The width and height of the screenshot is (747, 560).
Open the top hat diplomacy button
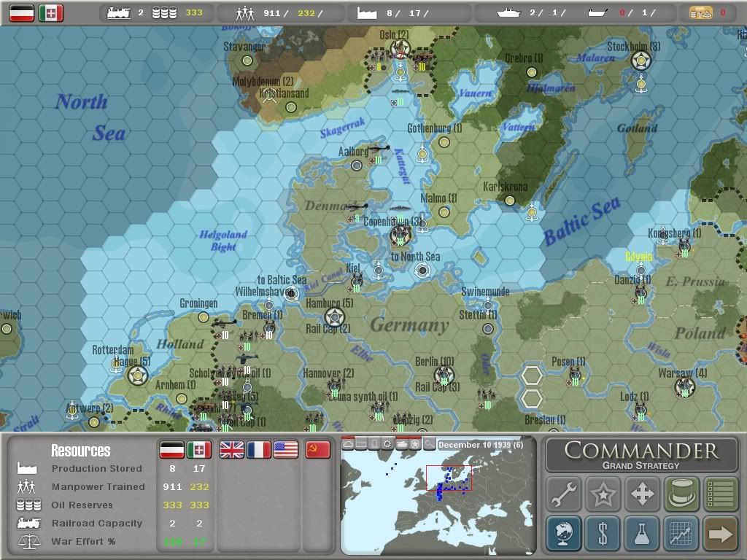(x=681, y=494)
